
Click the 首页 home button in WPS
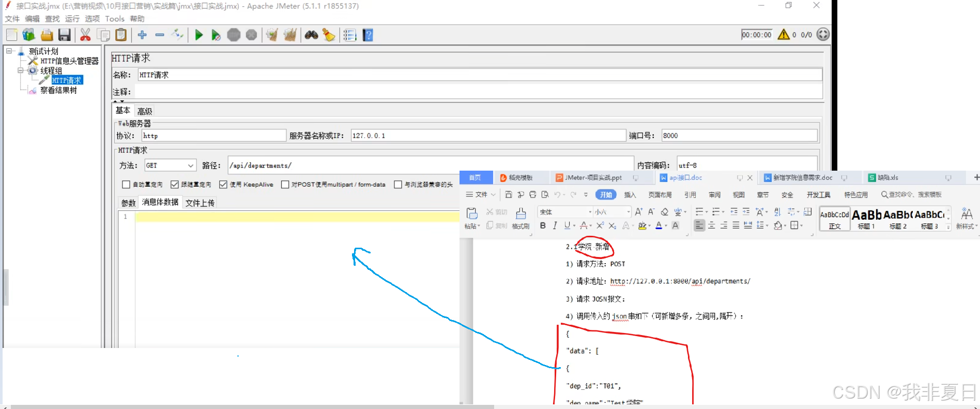pyautogui.click(x=475, y=177)
